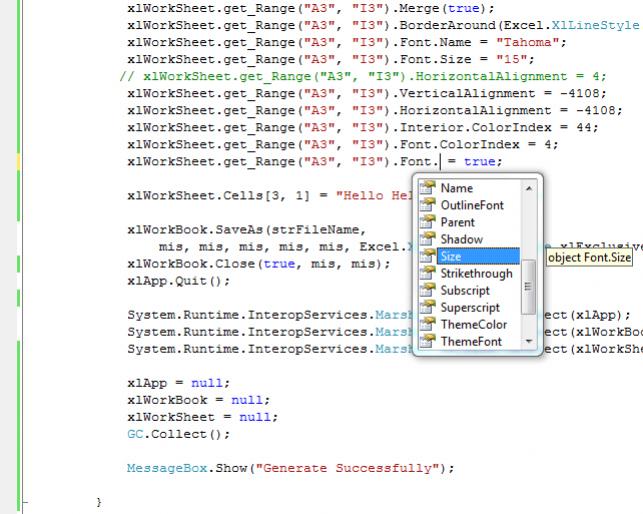Click the property icon beside Subscript

pos(427,290)
